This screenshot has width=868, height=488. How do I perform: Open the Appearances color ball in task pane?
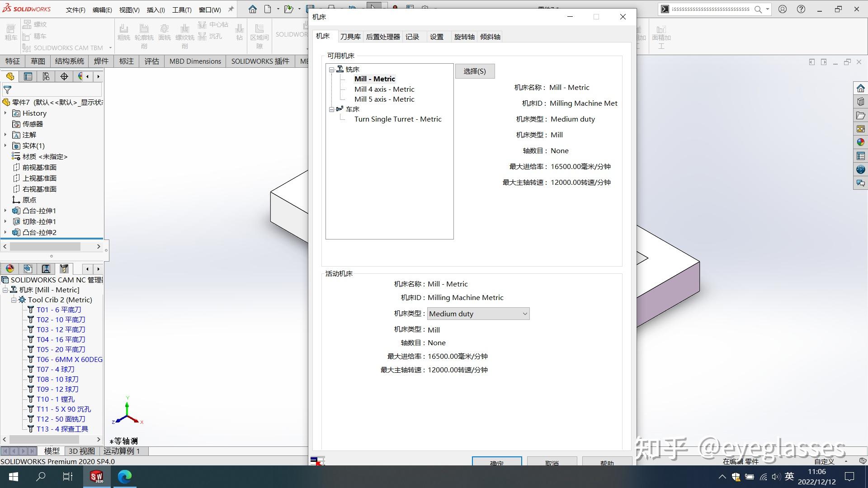point(860,142)
